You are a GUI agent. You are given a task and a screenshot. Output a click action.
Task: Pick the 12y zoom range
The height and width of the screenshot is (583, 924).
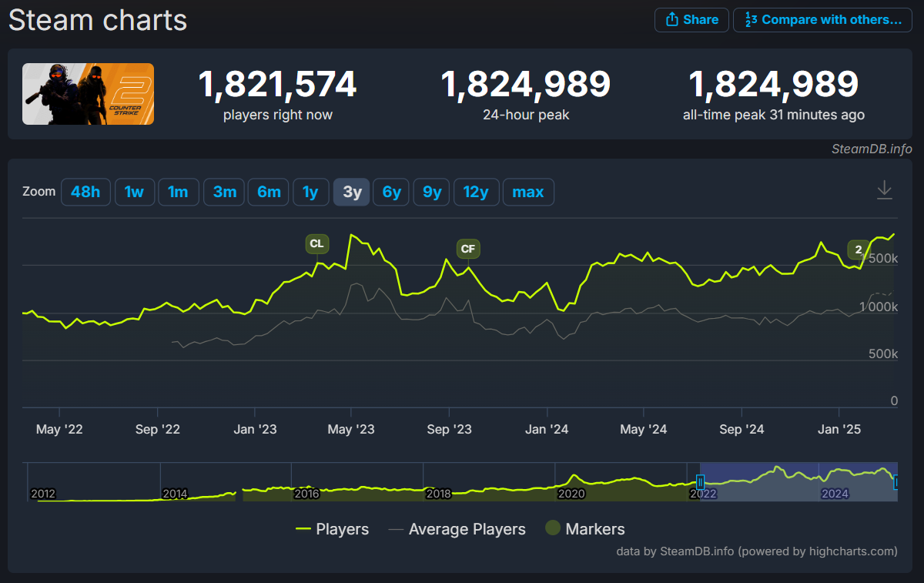point(476,193)
